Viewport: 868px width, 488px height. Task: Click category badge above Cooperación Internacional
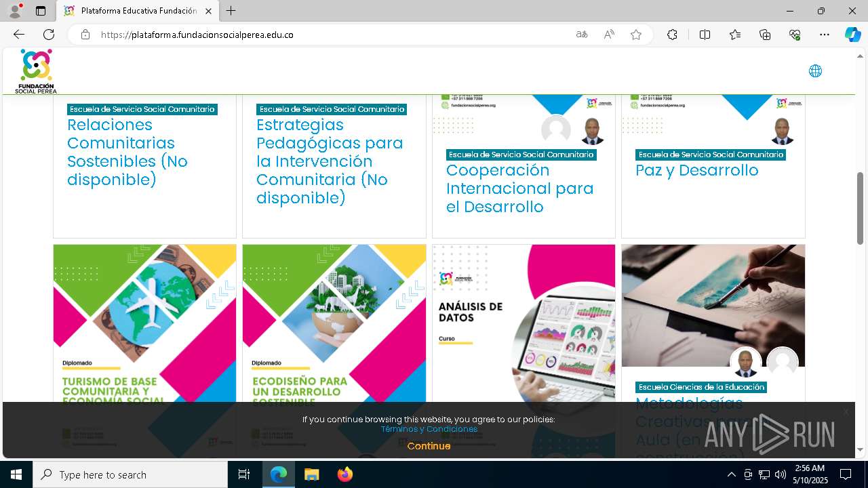[521, 155]
